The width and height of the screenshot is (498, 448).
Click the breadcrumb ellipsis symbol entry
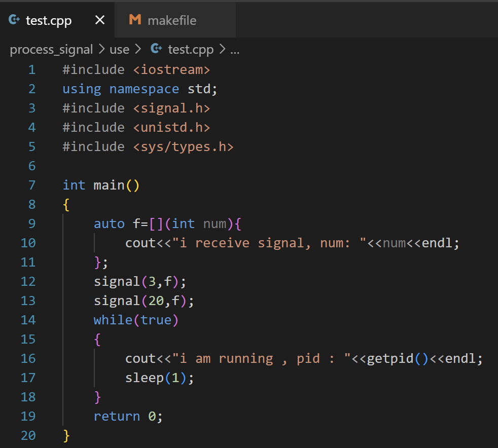(235, 51)
